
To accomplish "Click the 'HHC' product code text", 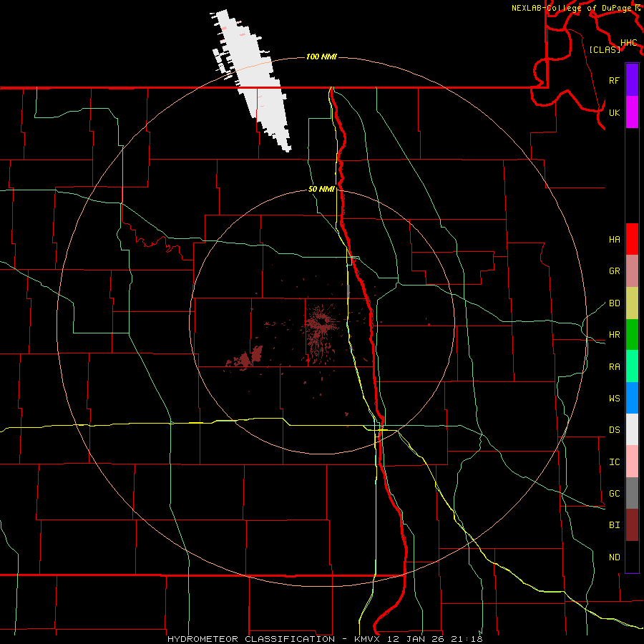I will click(x=628, y=43).
